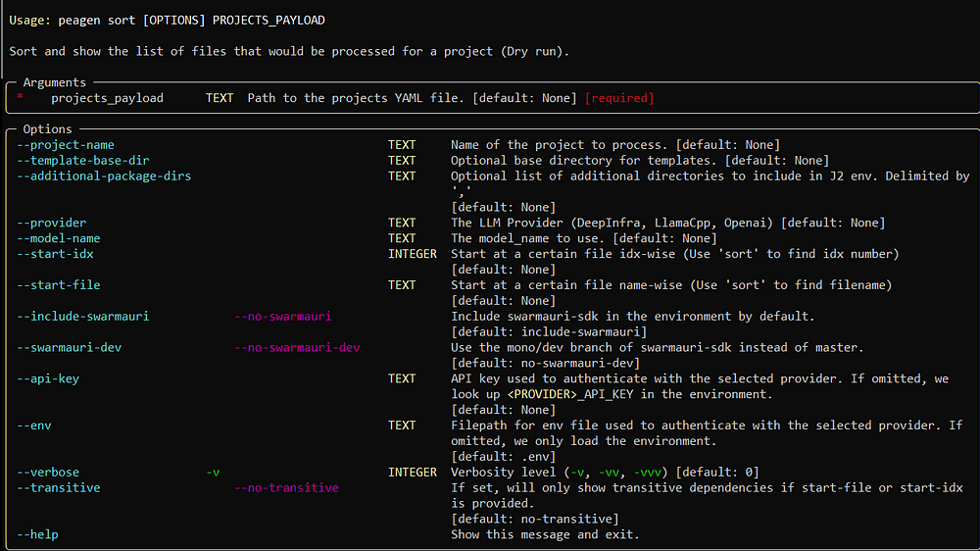The height and width of the screenshot is (551, 980).
Task: Click the magenta --no-swarmauri flag
Action: tap(283, 317)
